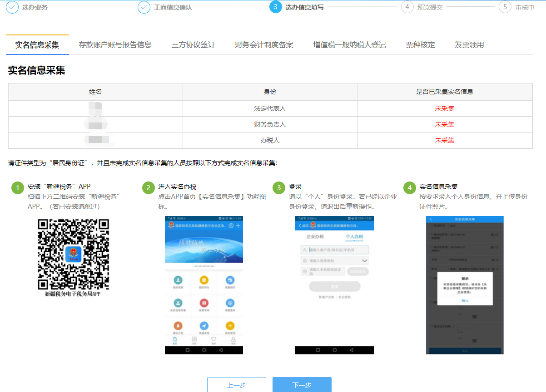Click 确认 in the 提示 dialog
This screenshot has height=392, width=546.
tap(465, 301)
